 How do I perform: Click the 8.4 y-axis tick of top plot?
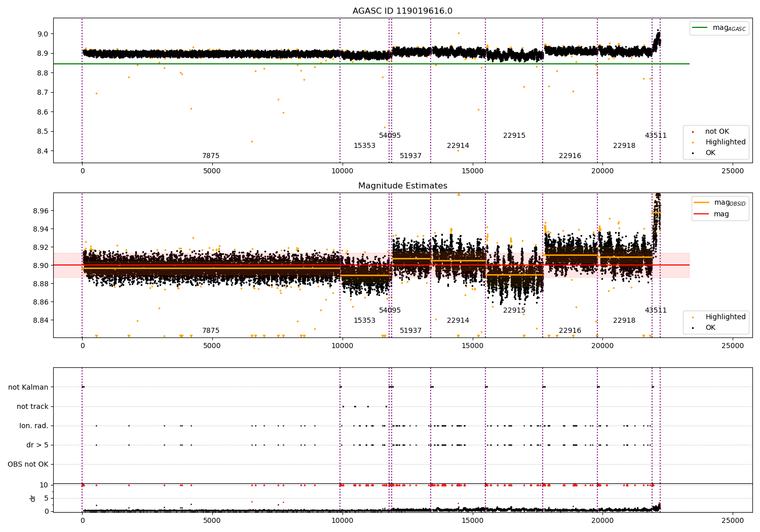pyautogui.click(x=43, y=151)
